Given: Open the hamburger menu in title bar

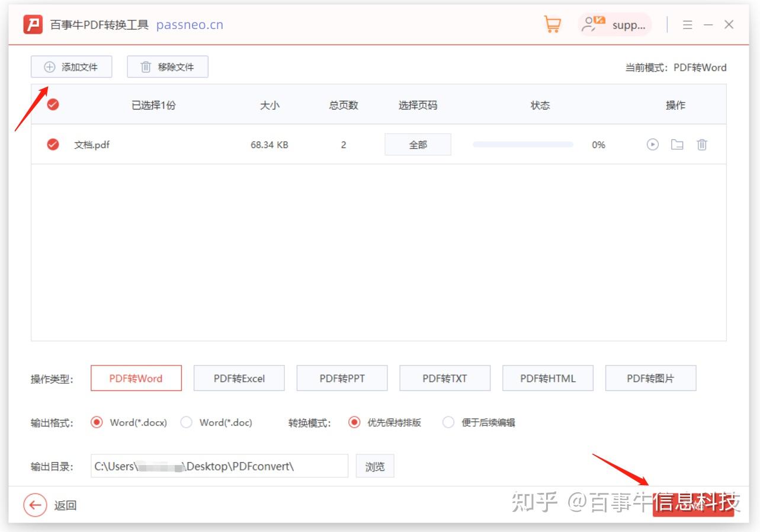Looking at the screenshot, I should [x=687, y=25].
